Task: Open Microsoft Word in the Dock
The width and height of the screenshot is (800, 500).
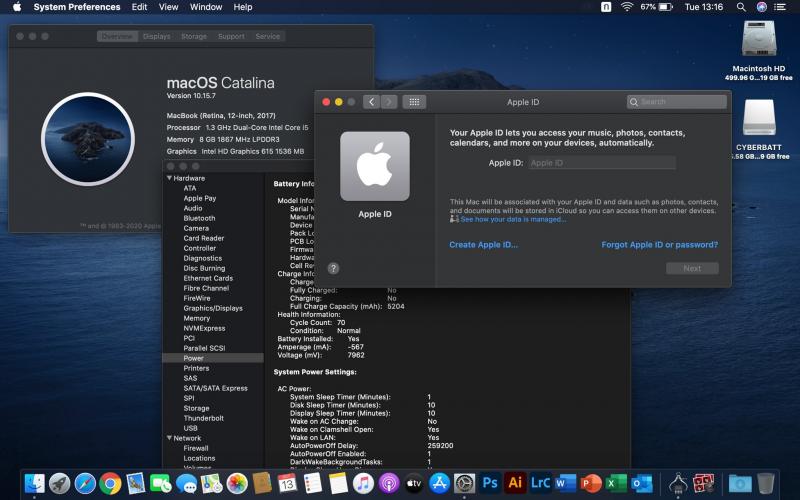Action: pos(566,483)
